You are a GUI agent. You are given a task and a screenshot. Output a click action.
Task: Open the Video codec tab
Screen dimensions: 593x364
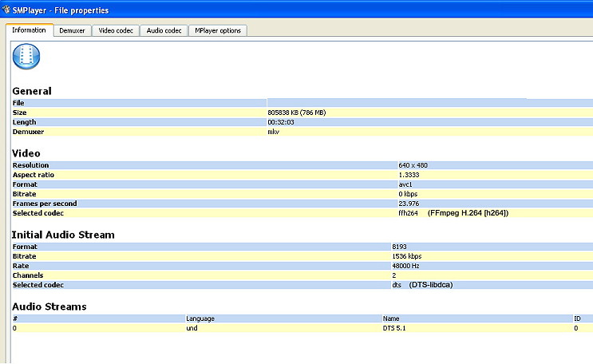tap(116, 30)
